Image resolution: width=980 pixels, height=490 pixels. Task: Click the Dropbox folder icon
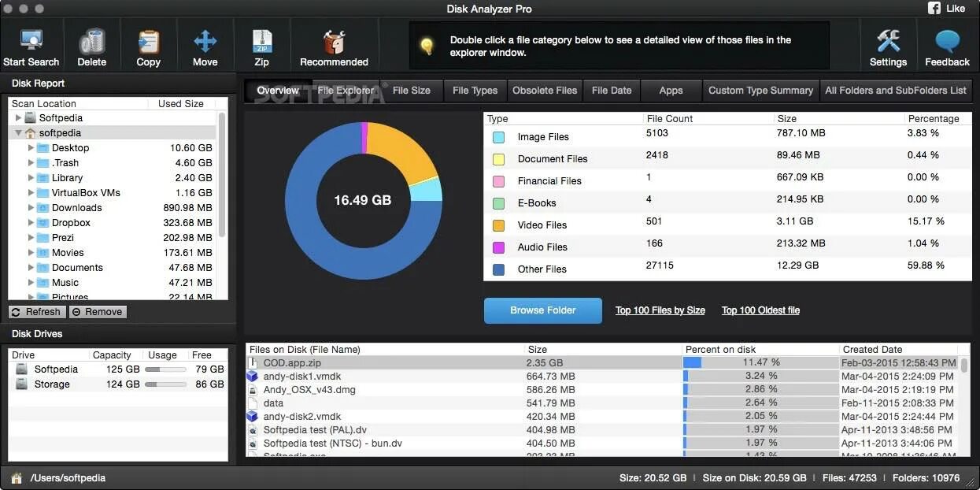pos(43,223)
